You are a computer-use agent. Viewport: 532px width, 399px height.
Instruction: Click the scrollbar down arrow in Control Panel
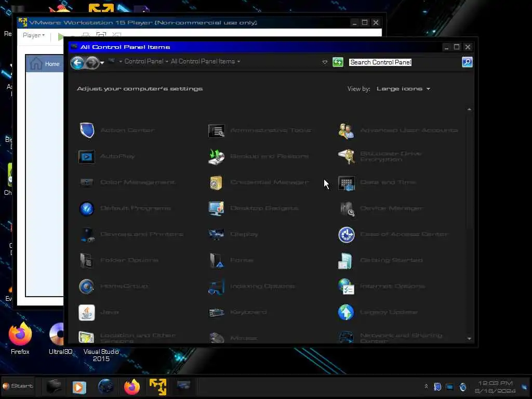click(x=469, y=339)
